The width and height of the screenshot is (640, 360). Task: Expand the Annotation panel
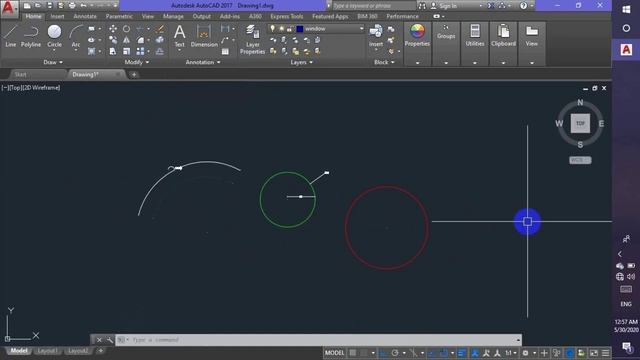[203, 62]
